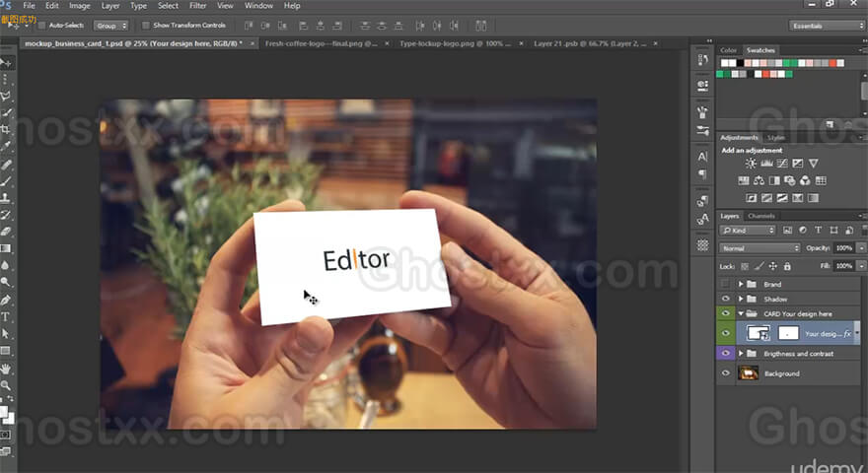868x473 pixels.
Task: Select the Move tool
Action: tap(6, 62)
